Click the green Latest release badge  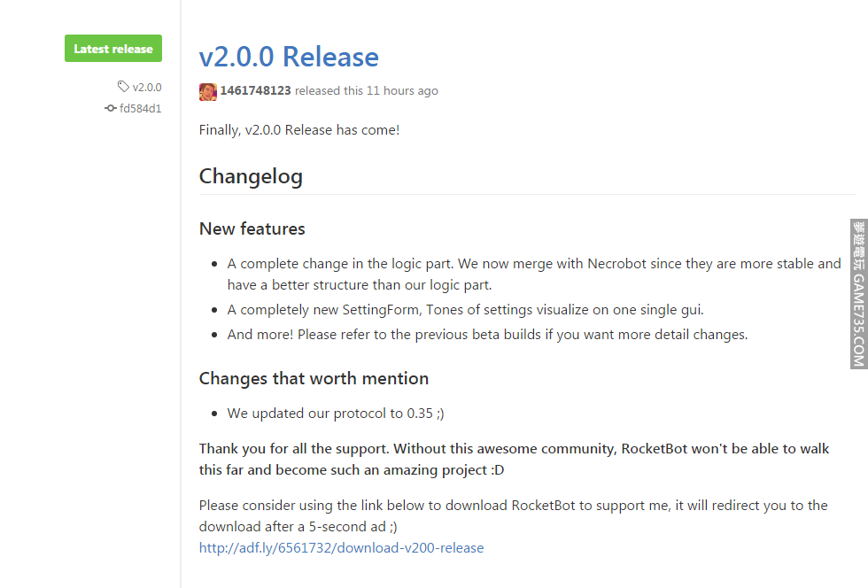(113, 49)
